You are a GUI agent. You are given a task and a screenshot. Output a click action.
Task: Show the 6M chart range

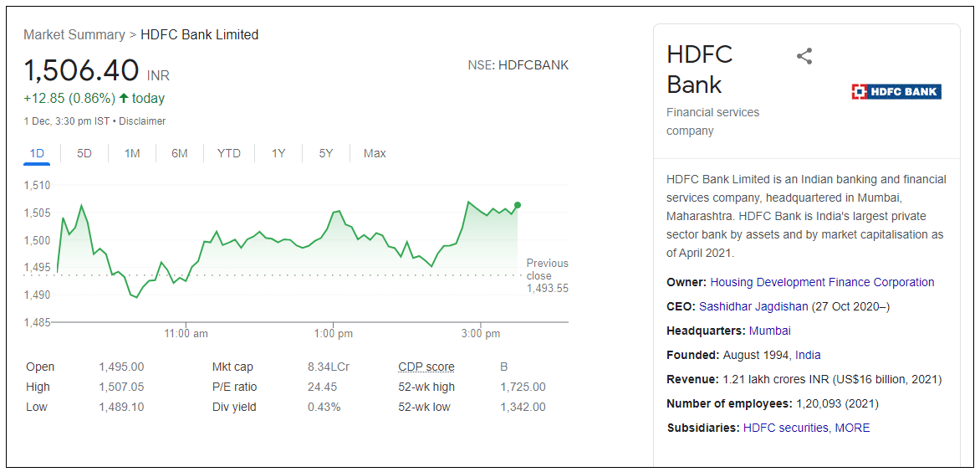[180, 153]
